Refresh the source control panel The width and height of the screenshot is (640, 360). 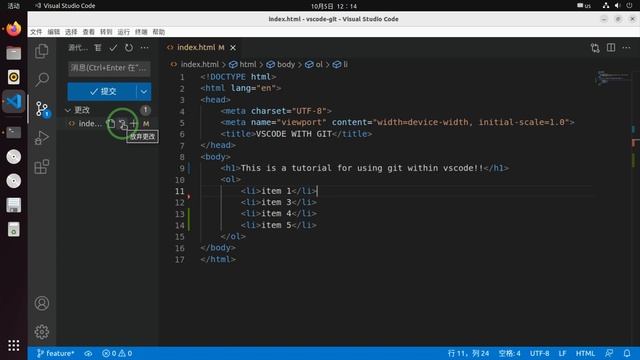click(x=129, y=48)
